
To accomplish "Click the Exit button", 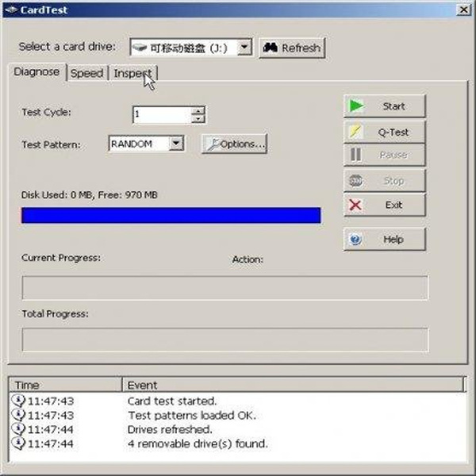I will [385, 205].
